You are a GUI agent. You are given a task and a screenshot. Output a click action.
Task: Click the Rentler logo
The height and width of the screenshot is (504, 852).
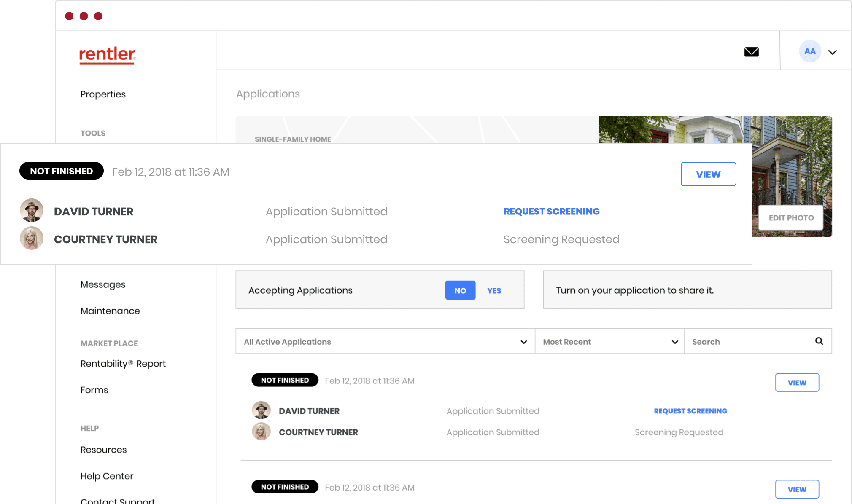(107, 55)
